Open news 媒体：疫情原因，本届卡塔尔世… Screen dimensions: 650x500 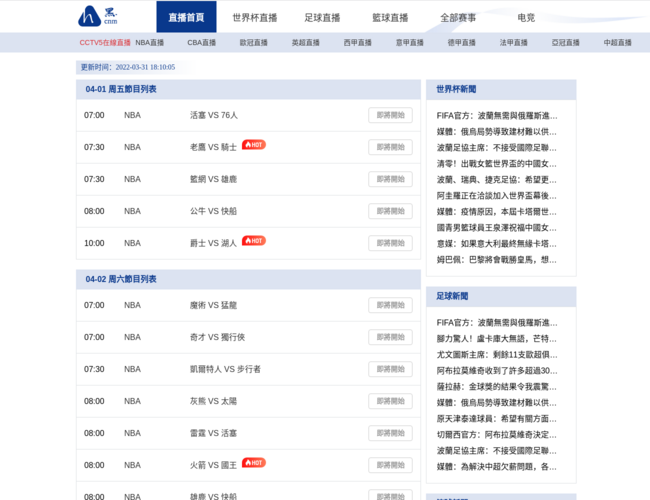click(497, 212)
